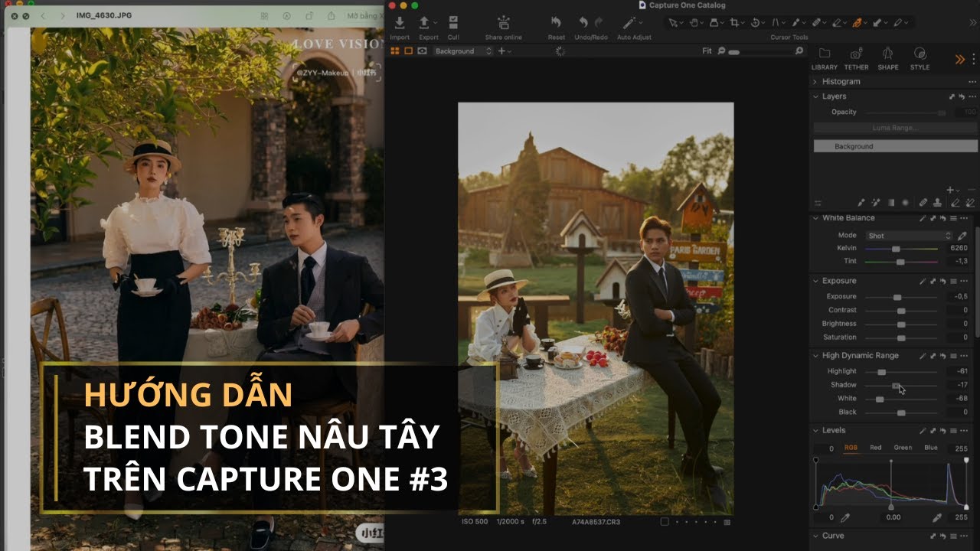Viewport: 980px width, 551px height.
Task: Click the White value field showing -68
Action: [x=959, y=399]
